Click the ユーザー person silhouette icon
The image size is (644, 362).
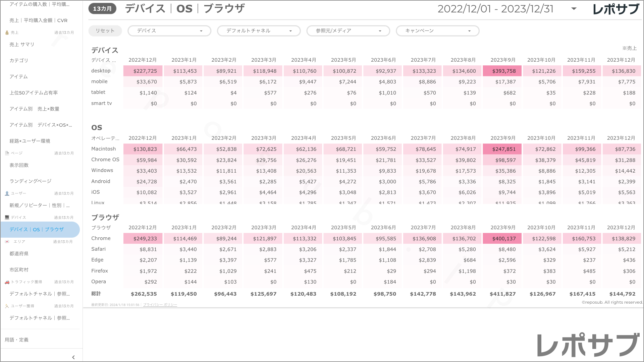7,193
